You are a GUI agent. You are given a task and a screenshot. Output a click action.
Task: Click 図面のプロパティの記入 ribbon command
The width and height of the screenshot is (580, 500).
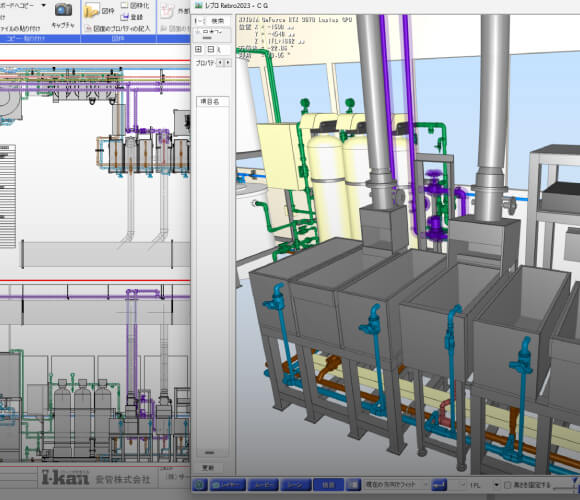[x=118, y=28]
